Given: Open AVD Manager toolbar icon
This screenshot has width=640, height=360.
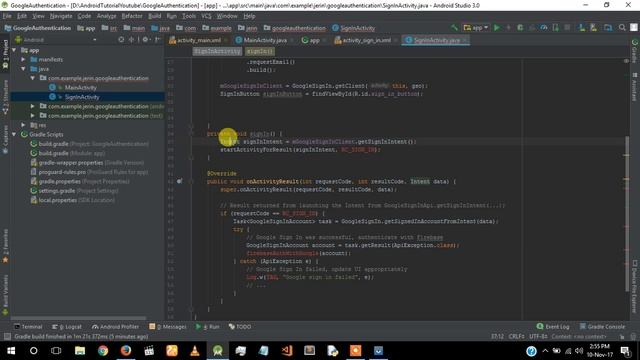Looking at the screenshot, I should (582, 28).
